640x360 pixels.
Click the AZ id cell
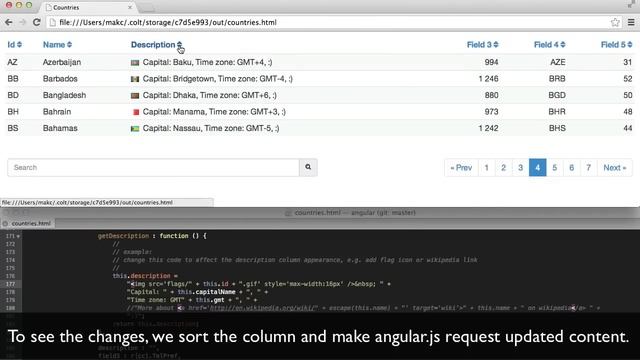[x=12, y=62]
